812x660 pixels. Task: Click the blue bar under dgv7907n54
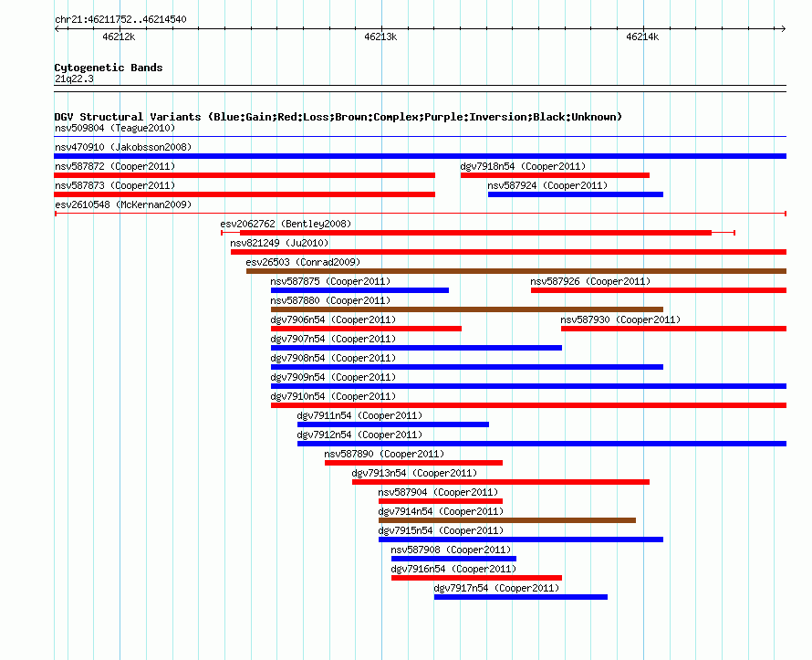coord(416,348)
